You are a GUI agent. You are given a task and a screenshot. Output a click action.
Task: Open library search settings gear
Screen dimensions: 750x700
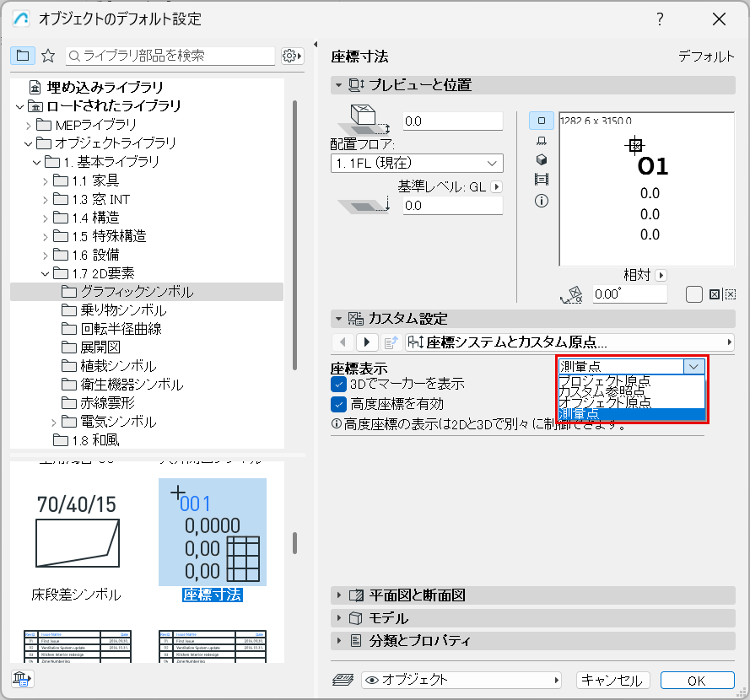292,56
